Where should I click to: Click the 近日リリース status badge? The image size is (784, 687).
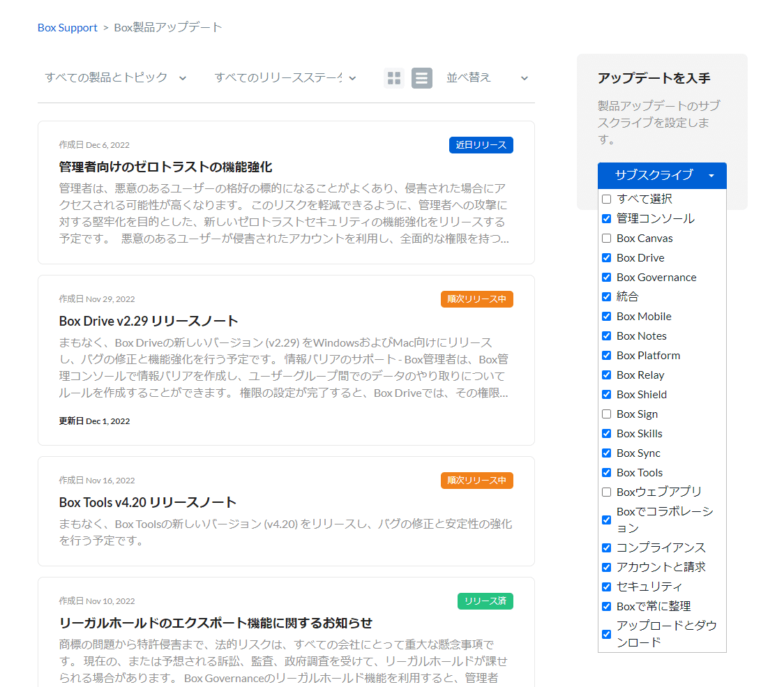pyautogui.click(x=481, y=145)
